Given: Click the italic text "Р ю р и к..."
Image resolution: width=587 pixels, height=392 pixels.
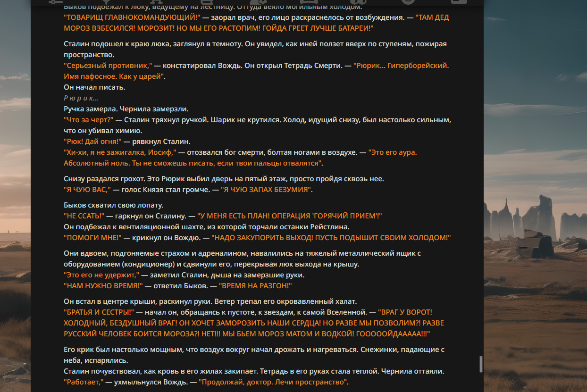Looking at the screenshot, I should point(81,98).
